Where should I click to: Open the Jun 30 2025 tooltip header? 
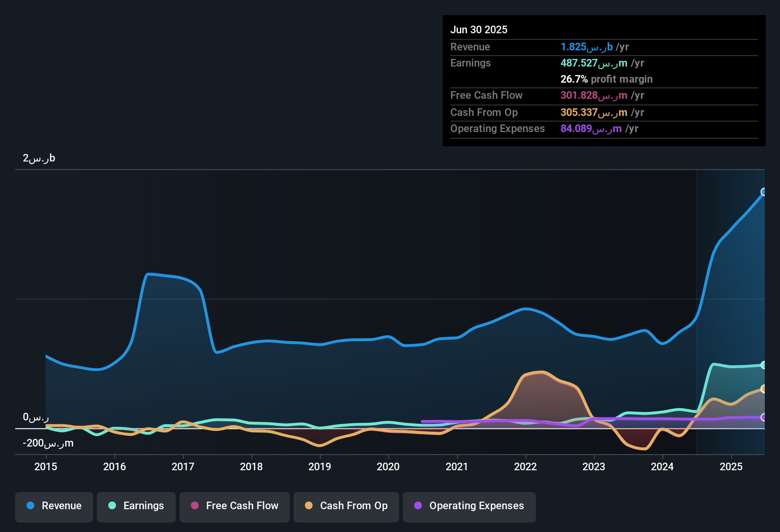[x=479, y=29]
